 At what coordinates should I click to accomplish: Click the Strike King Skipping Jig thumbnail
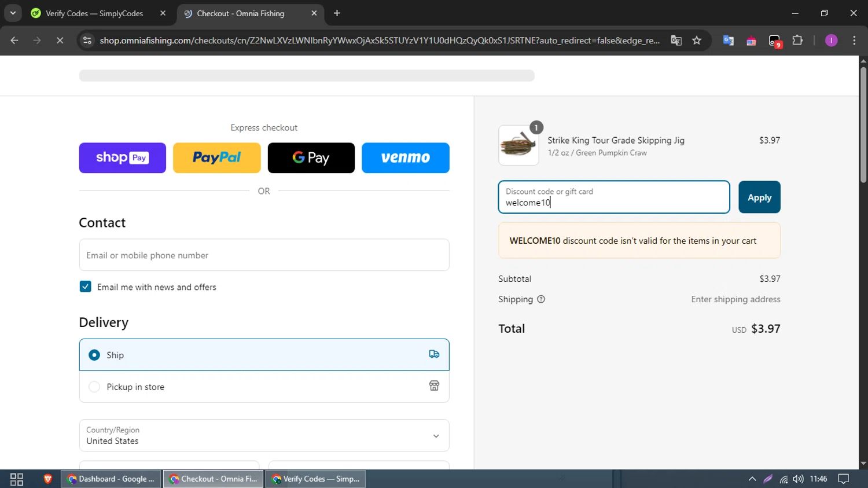coord(518,145)
